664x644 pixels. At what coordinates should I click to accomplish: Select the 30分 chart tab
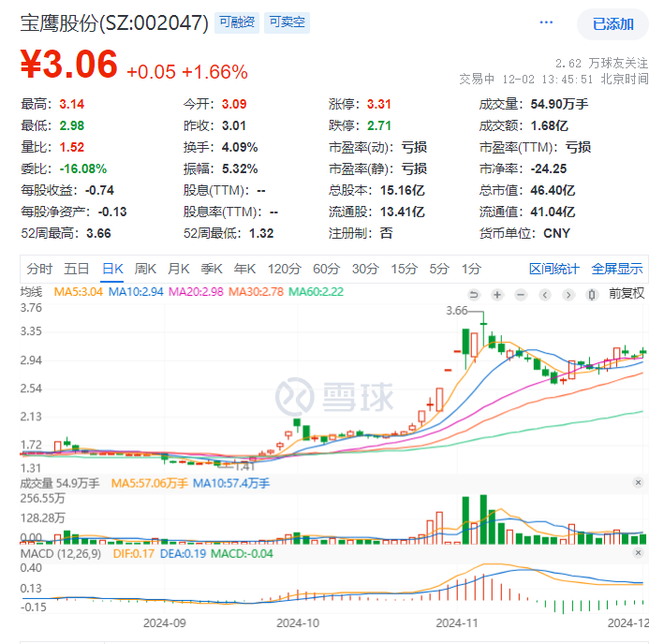[365, 269]
